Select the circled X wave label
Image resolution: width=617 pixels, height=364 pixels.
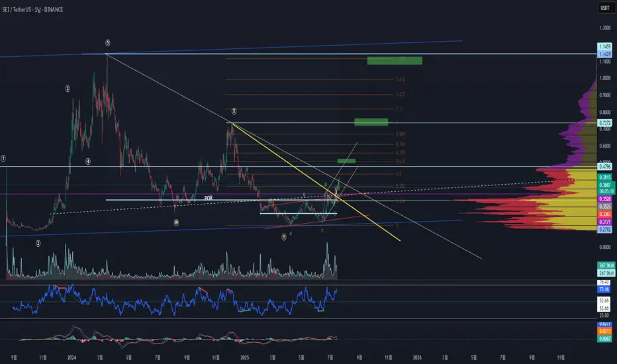[x=234, y=111]
